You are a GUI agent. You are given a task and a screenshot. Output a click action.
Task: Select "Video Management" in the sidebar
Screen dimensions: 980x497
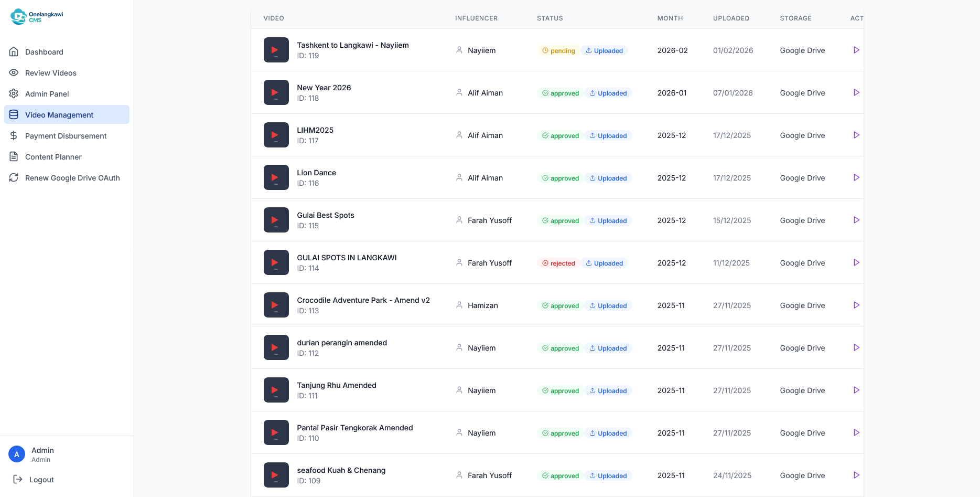coord(59,114)
